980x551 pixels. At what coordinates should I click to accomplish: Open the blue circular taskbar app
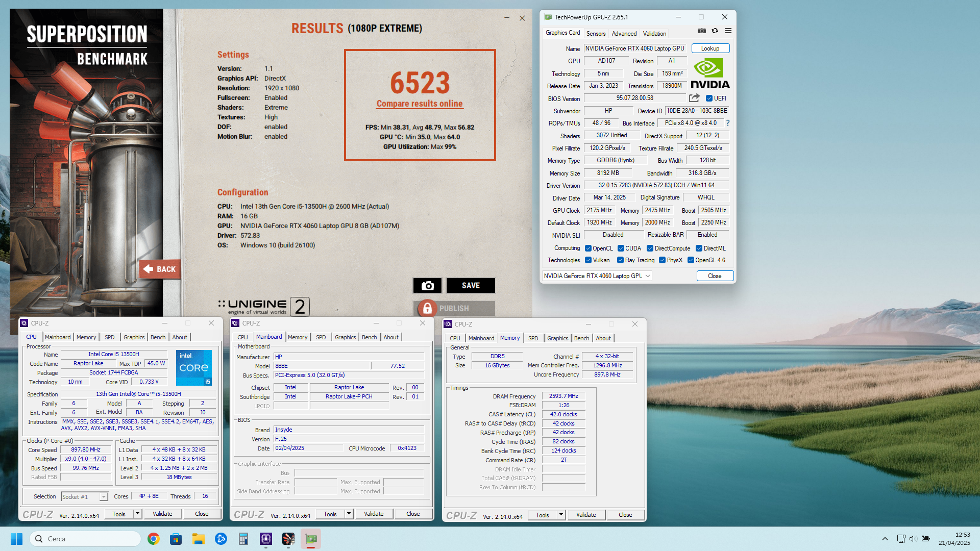click(x=220, y=539)
